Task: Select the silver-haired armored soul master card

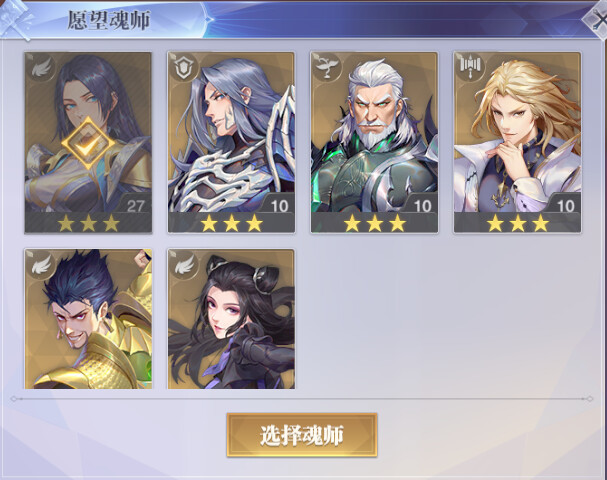Action: pos(231,142)
